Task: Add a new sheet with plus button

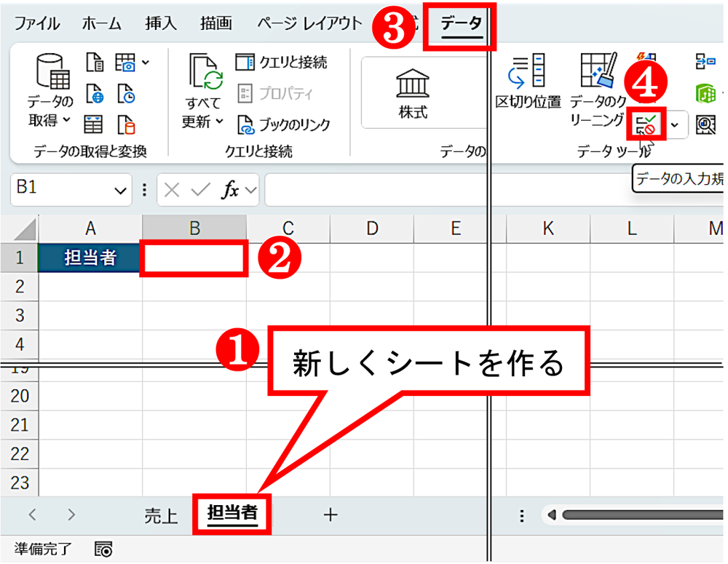Action: point(330,515)
